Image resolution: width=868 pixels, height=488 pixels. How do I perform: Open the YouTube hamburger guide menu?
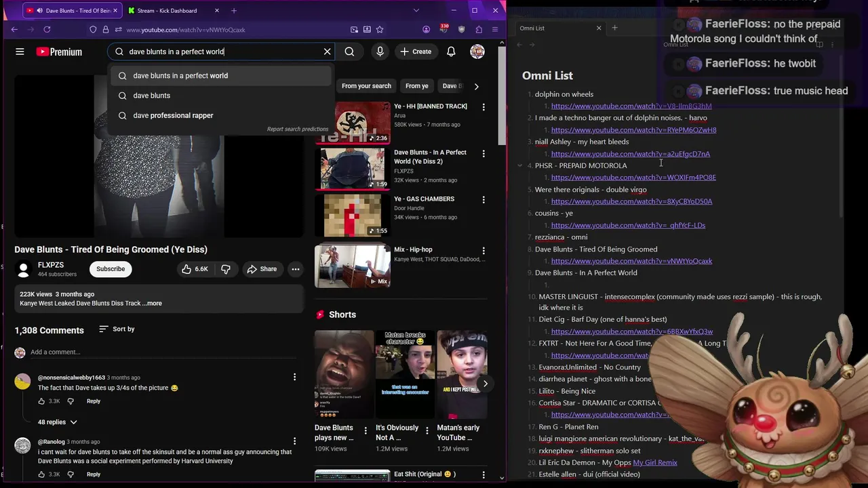pyautogui.click(x=20, y=52)
